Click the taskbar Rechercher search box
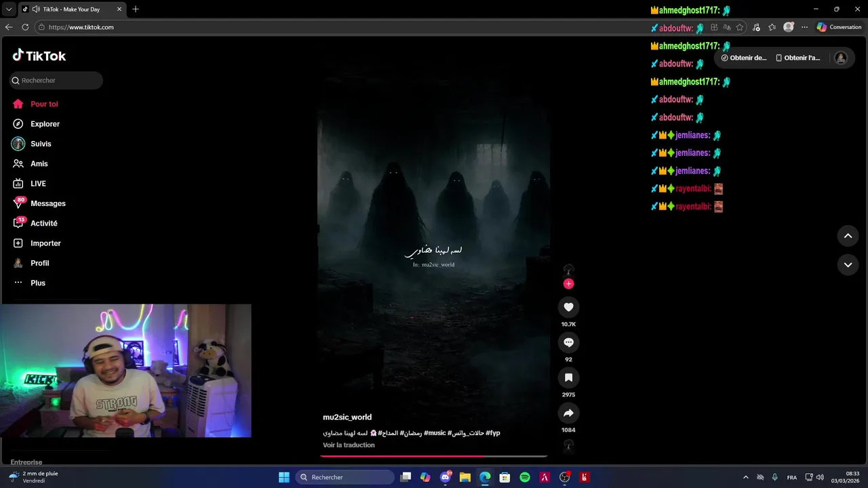The height and width of the screenshot is (488, 868). (x=345, y=477)
